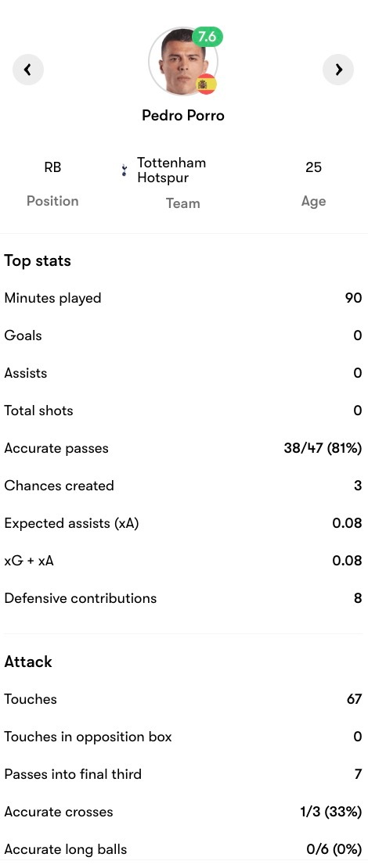Click the Chances created row
This screenshot has width=368, height=868.
coord(183,486)
